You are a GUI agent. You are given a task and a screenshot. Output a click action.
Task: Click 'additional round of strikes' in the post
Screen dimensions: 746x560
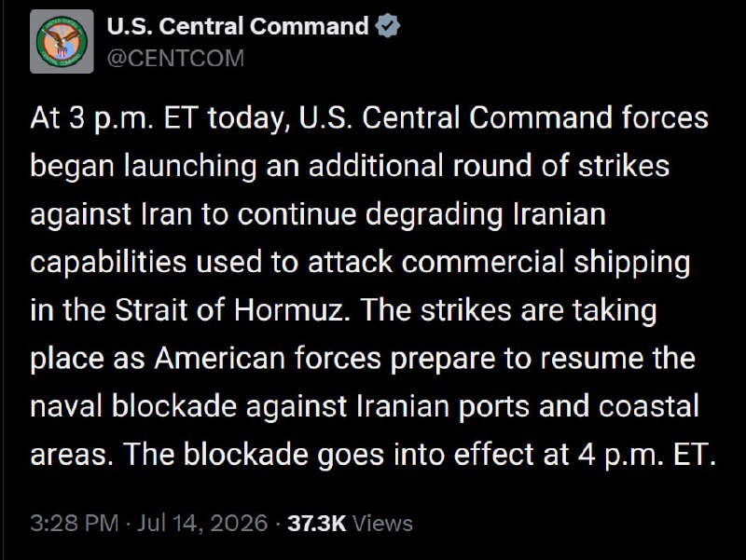pyautogui.click(x=489, y=166)
